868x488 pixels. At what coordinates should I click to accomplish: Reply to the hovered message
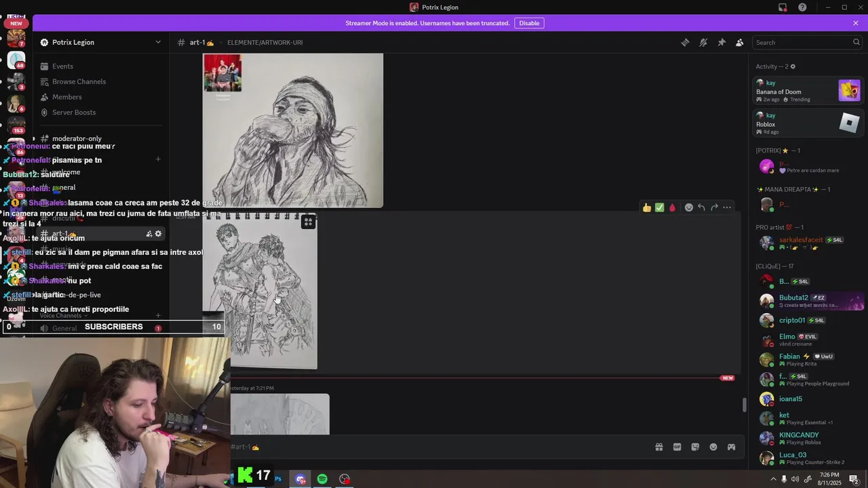coord(702,207)
